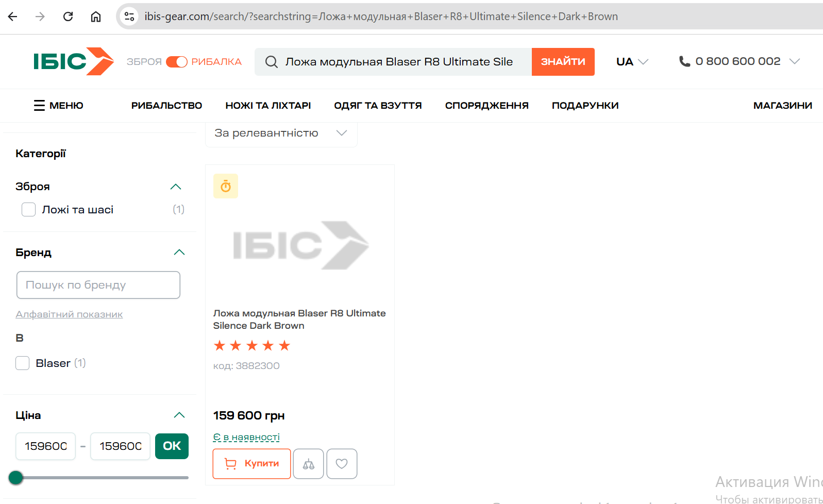Image resolution: width=823 pixels, height=504 pixels.
Task: Click the 159 600 грн price
Action: pyautogui.click(x=249, y=415)
